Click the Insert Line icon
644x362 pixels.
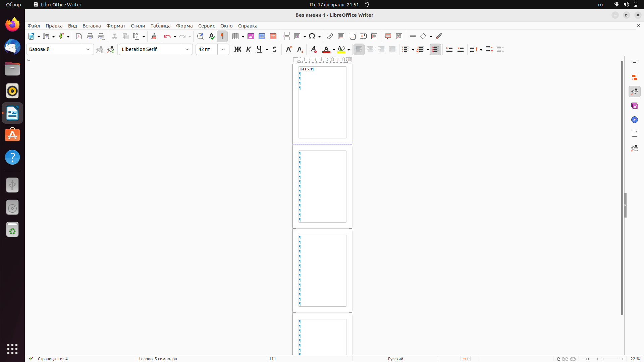(413, 36)
